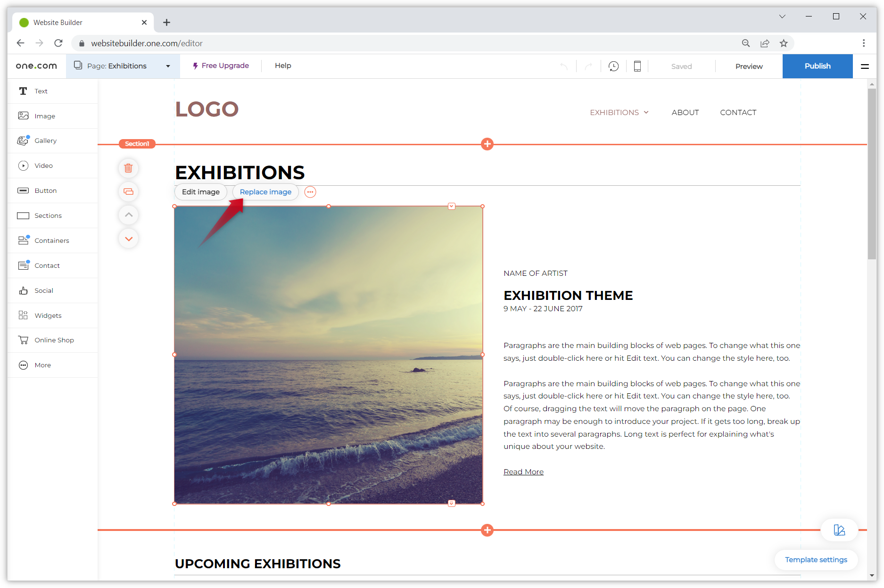Image resolution: width=884 pixels, height=588 pixels.
Task: Undo last action arrow icon
Action: [x=563, y=66]
